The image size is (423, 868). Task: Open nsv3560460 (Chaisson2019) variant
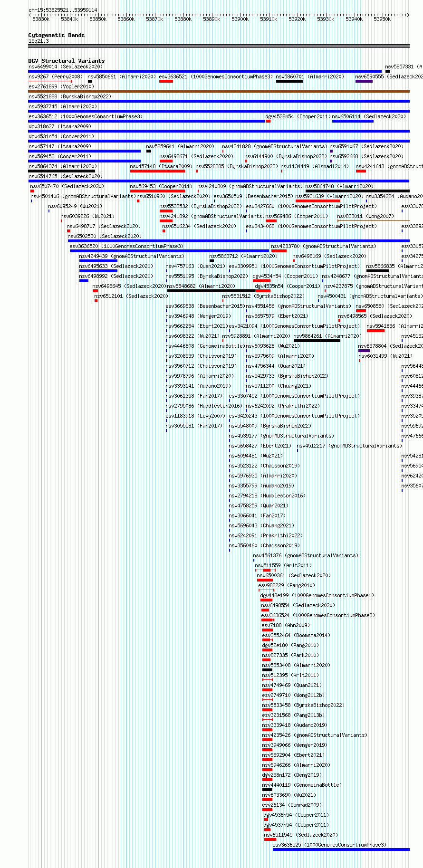click(265, 545)
